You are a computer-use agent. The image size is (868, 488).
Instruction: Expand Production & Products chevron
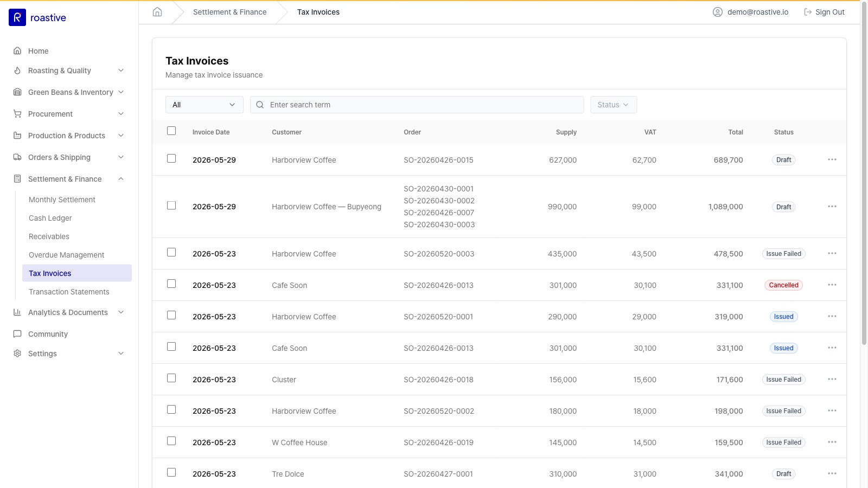[x=121, y=136]
